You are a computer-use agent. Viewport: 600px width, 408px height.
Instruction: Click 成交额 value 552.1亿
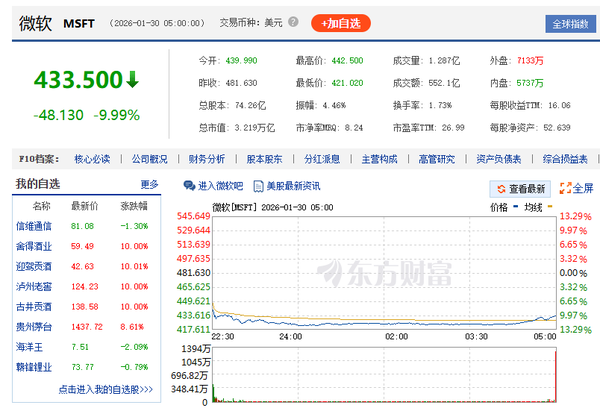444,83
